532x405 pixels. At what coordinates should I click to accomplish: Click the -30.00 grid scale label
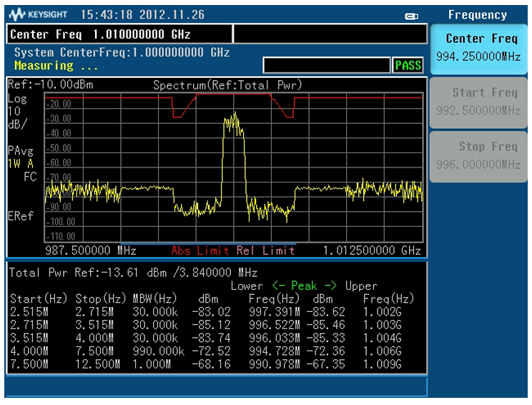point(59,119)
